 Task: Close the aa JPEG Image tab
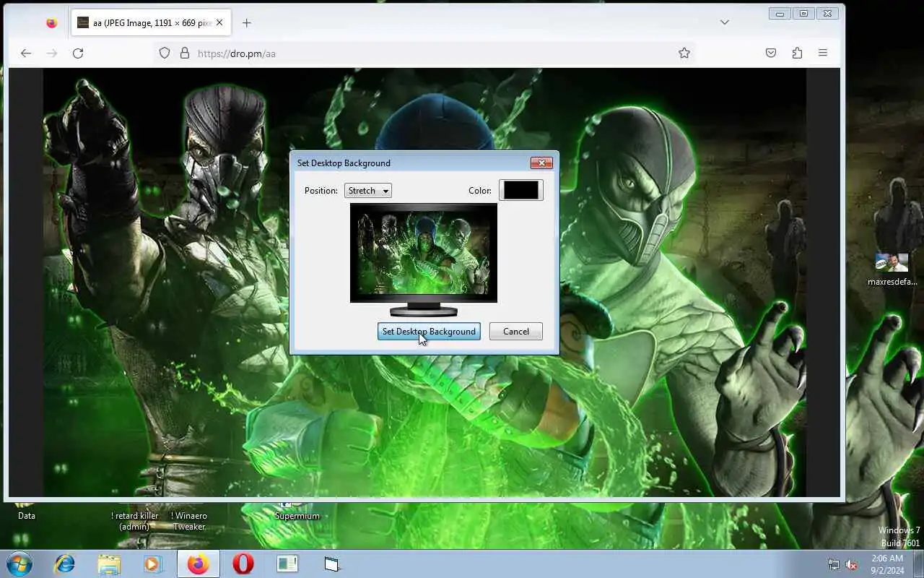(219, 22)
